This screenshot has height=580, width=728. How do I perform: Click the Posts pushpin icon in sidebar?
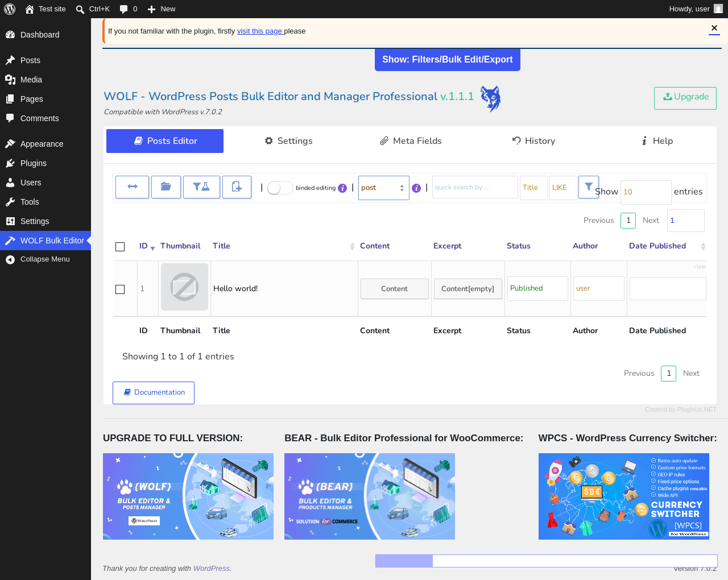10,60
